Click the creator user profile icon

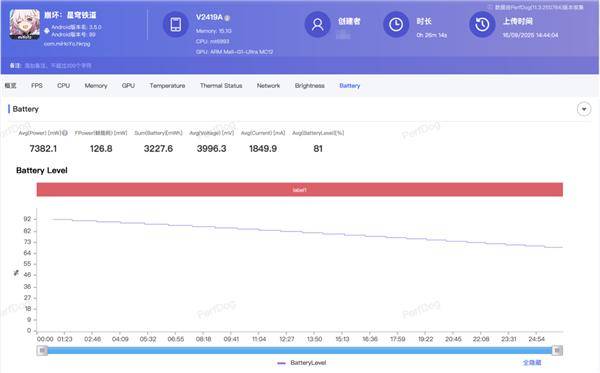(317, 24)
